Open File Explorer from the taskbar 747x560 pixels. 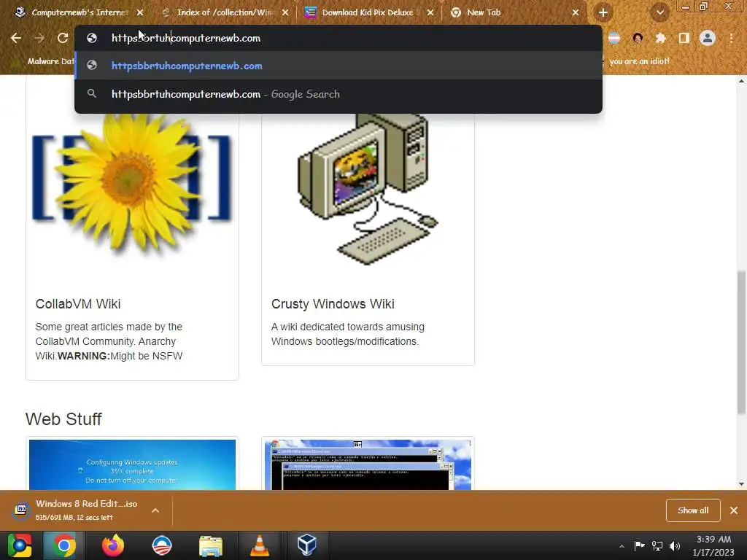pyautogui.click(x=211, y=545)
